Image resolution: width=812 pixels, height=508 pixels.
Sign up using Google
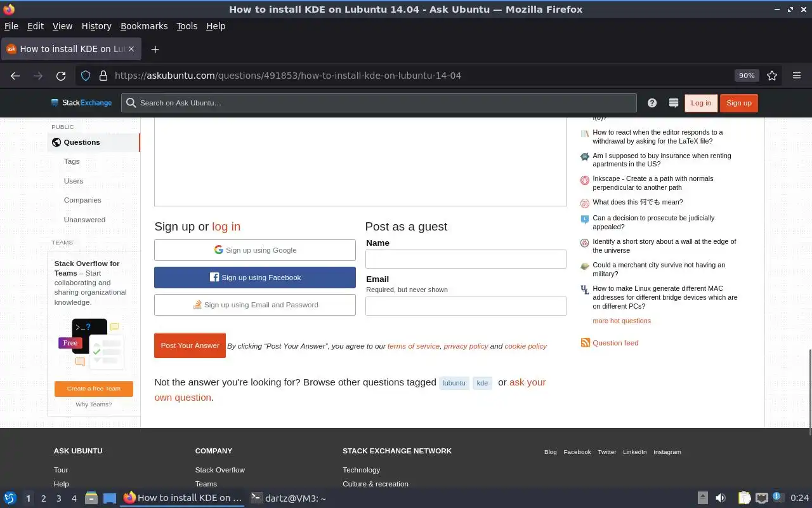pyautogui.click(x=255, y=250)
